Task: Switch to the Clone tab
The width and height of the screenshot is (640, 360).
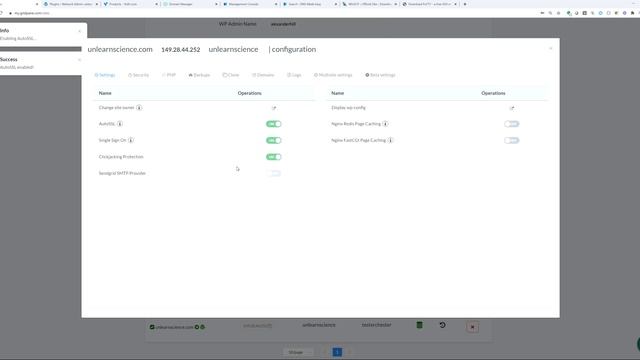Action: [231, 75]
